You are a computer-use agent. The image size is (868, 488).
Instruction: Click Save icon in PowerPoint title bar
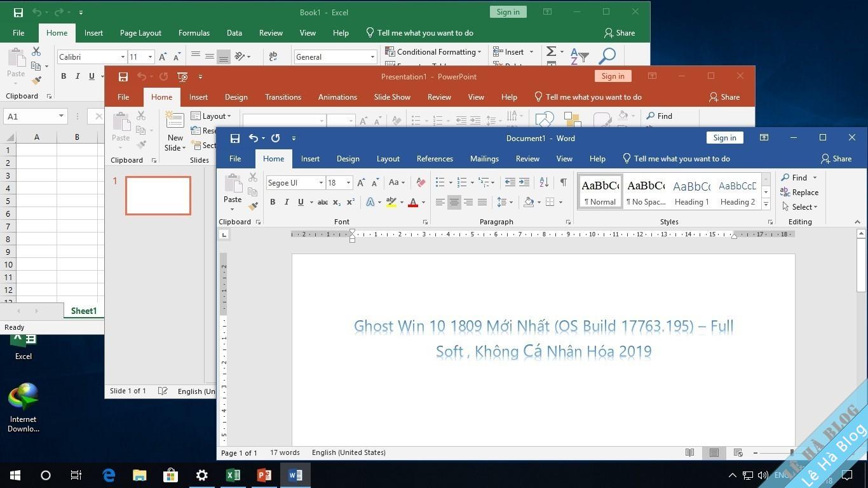coord(123,76)
